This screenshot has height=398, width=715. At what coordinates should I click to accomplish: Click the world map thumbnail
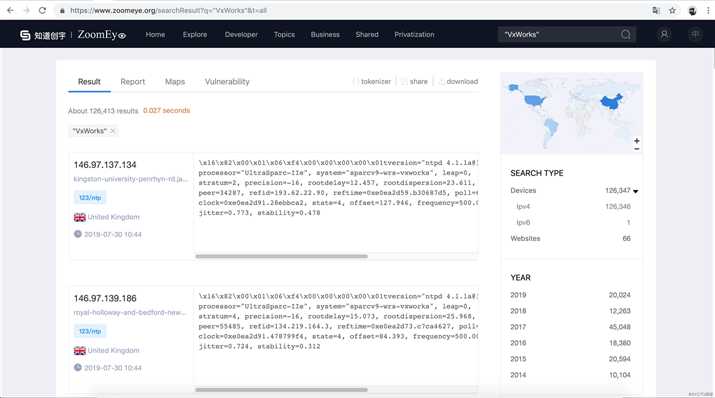[572, 113]
